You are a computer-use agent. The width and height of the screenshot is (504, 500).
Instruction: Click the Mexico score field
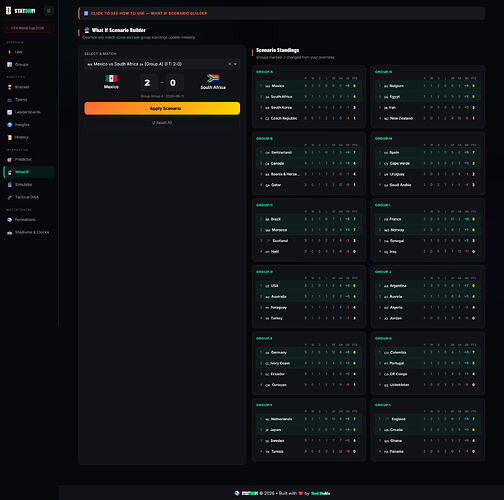147,83
